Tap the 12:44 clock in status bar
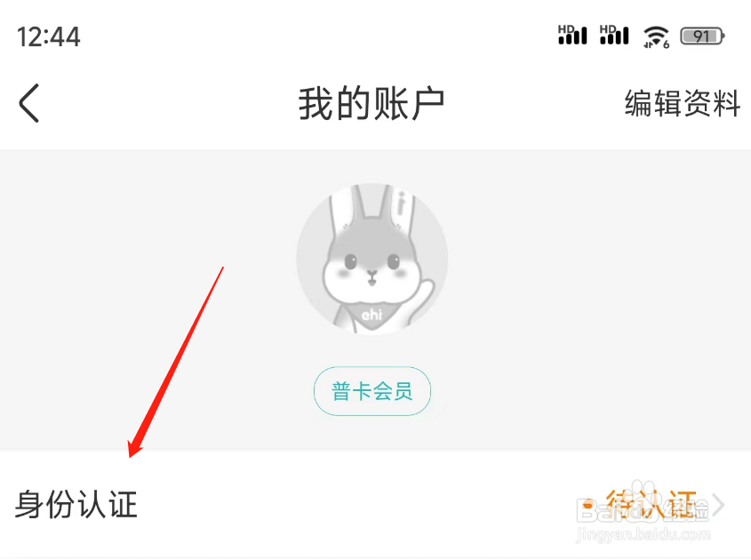The height and width of the screenshot is (560, 751). pyautogui.click(x=48, y=36)
